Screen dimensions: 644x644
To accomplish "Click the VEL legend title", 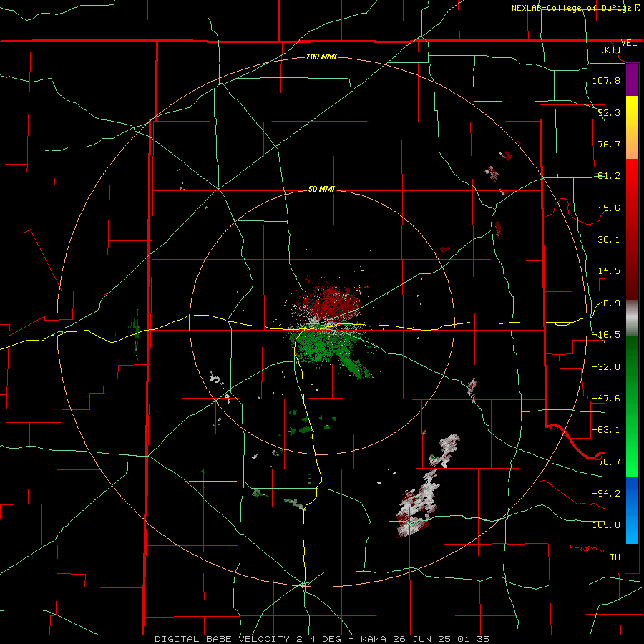I will click(x=628, y=43).
